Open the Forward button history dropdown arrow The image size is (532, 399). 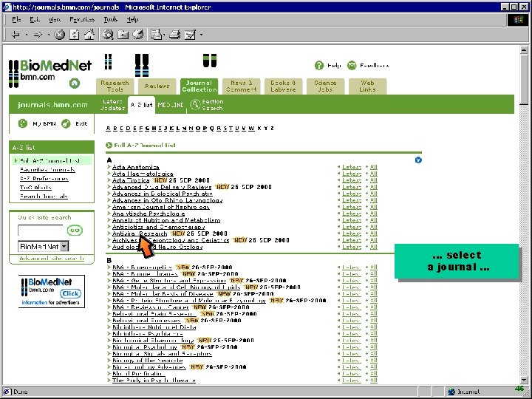click(x=49, y=35)
